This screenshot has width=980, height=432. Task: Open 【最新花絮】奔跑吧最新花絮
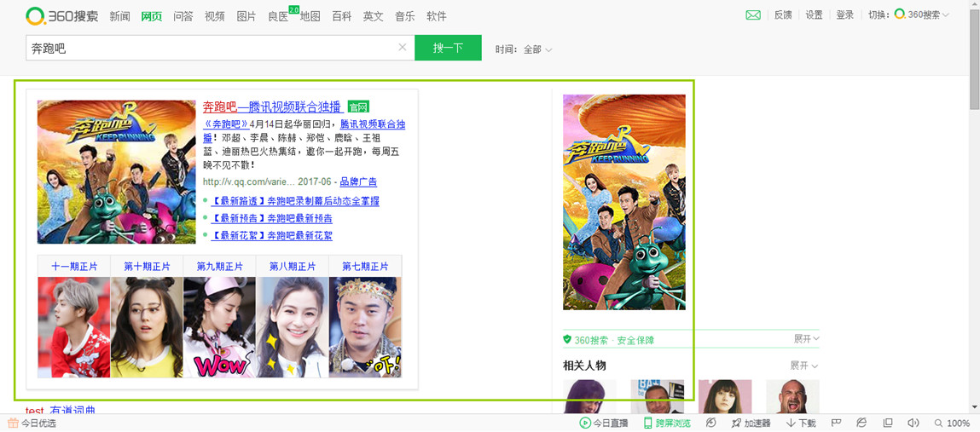[x=272, y=236]
